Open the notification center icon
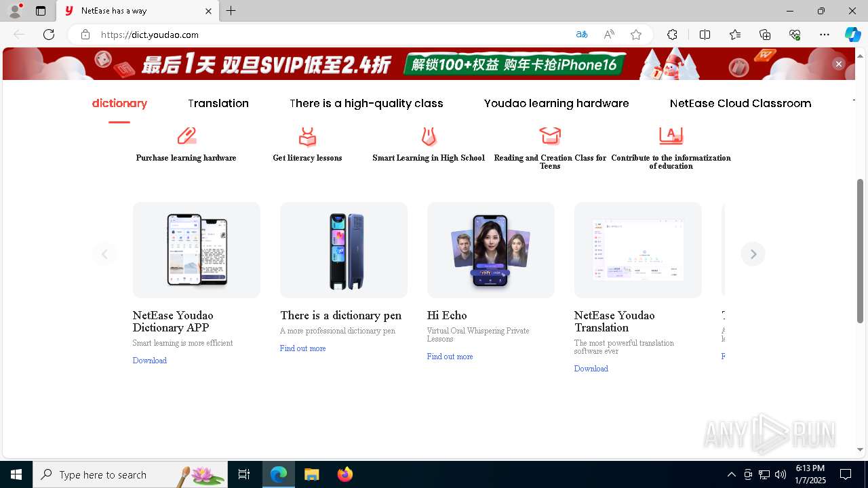The width and height of the screenshot is (868, 488). click(x=846, y=474)
